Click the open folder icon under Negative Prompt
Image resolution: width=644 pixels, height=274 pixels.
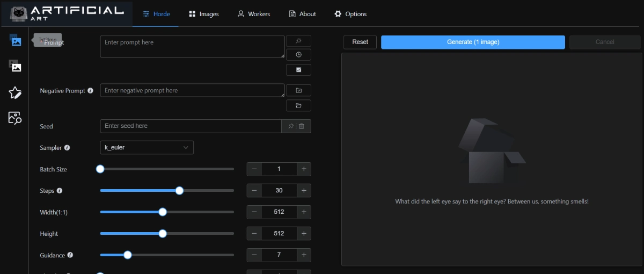pyautogui.click(x=298, y=105)
